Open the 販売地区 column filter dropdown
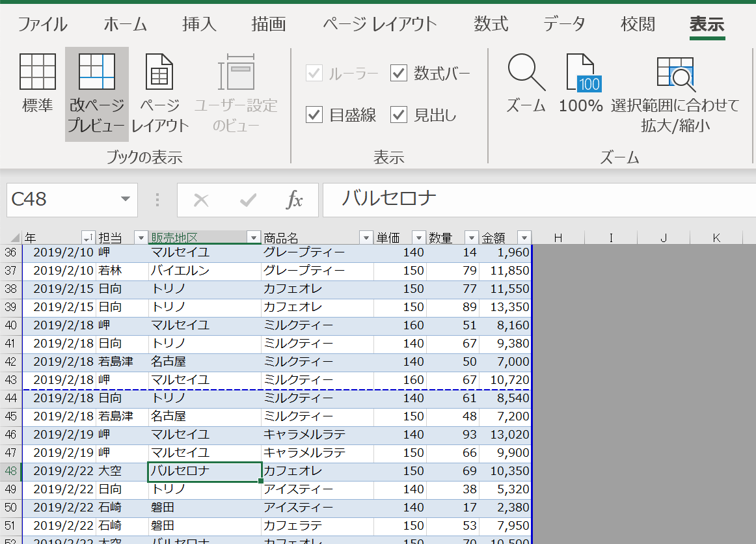This screenshot has width=756, height=544. (x=253, y=238)
